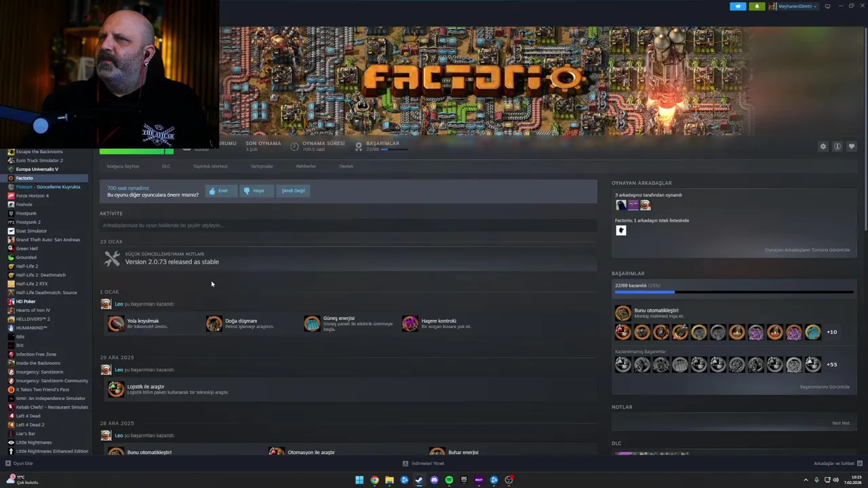Open Discord from taskbar

(434, 480)
